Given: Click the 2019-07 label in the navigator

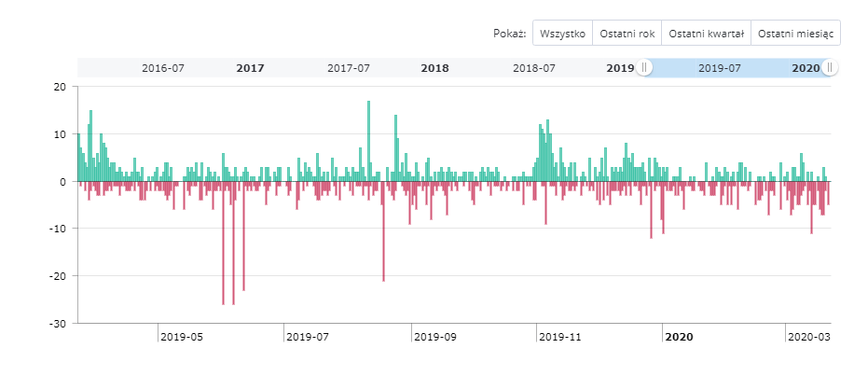Looking at the screenshot, I should [719, 69].
